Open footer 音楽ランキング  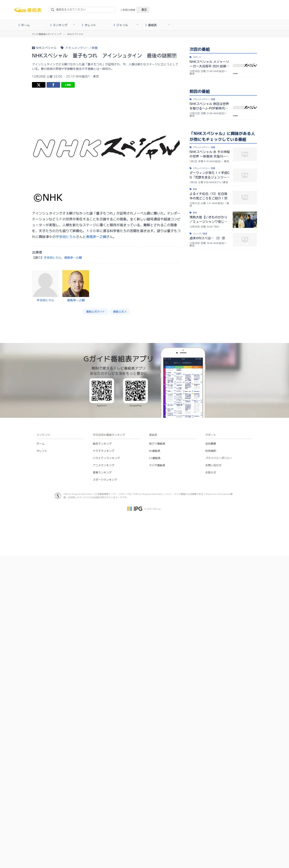(102, 472)
